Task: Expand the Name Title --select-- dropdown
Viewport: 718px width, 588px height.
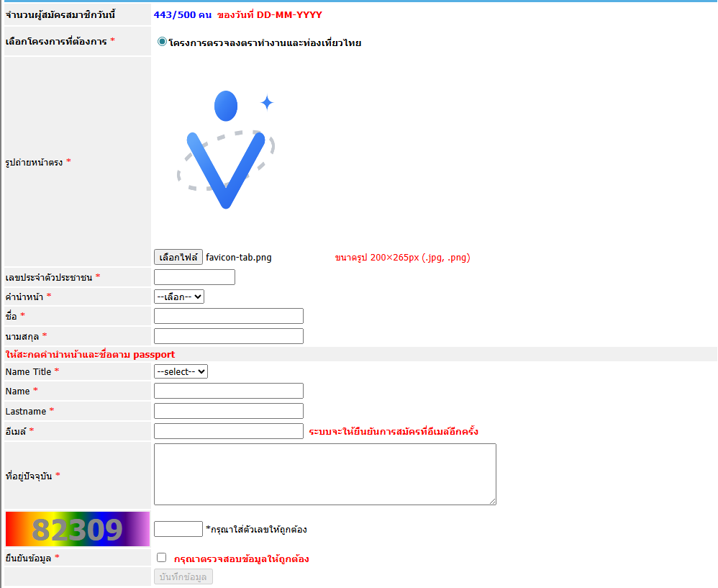Action: click(181, 371)
